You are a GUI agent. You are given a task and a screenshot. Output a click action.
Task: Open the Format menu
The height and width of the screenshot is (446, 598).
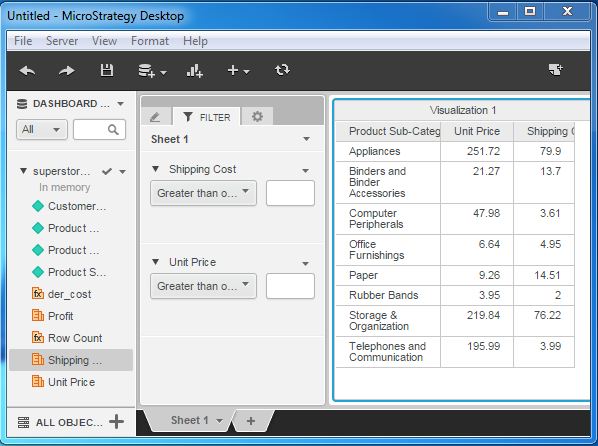coord(150,41)
